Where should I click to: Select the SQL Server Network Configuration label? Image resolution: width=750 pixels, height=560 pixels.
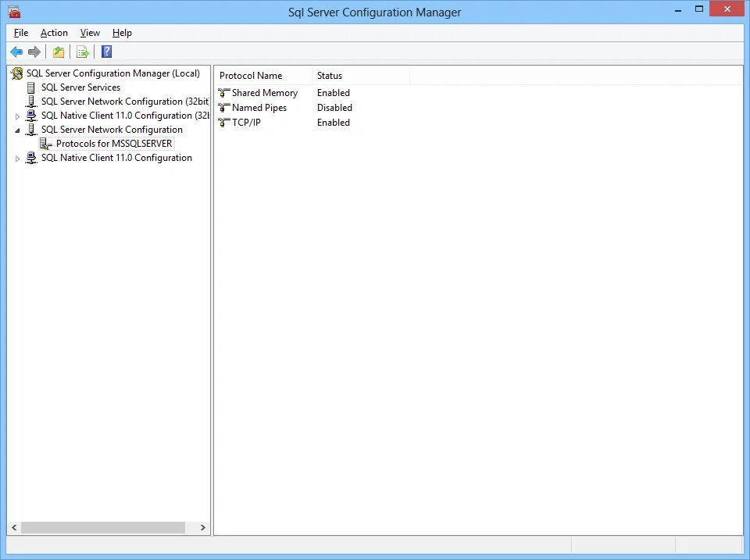tap(112, 130)
